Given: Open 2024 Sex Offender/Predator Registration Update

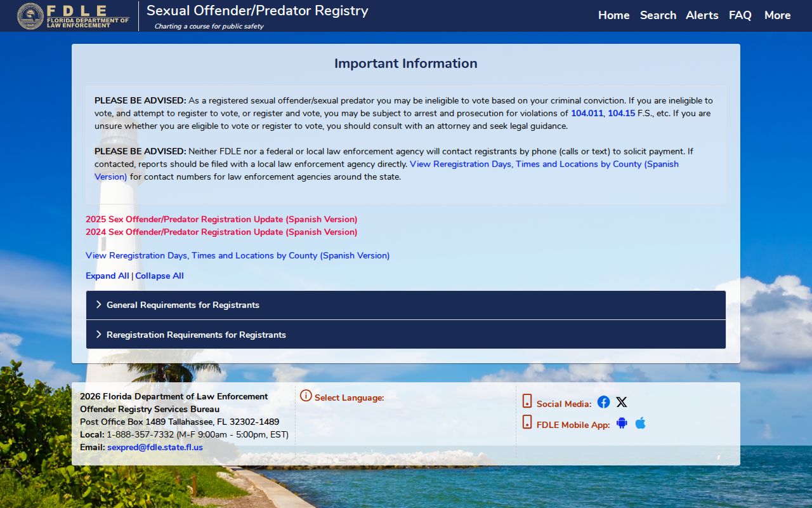Looking at the screenshot, I should [184, 232].
